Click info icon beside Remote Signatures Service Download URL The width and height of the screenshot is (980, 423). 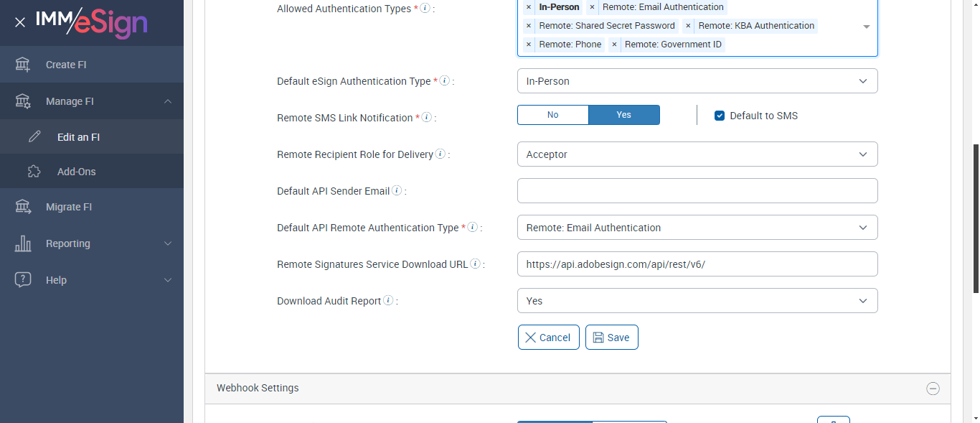coord(476,264)
